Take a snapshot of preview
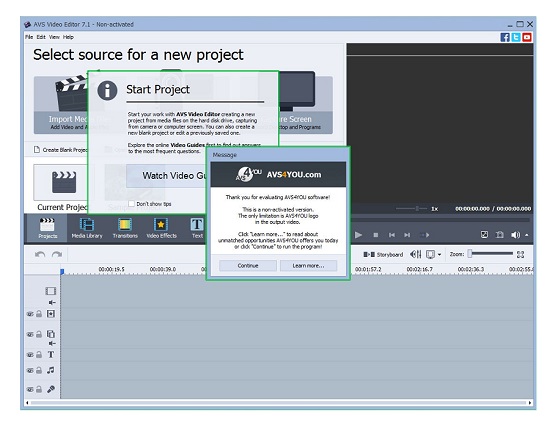This screenshot has height=423, width=550. [x=499, y=235]
